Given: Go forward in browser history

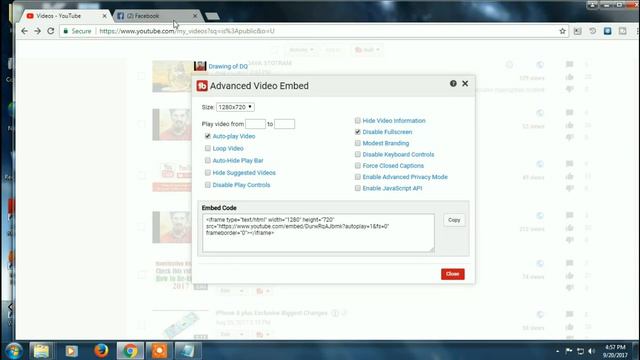Looking at the screenshot, I should pos(38,31).
